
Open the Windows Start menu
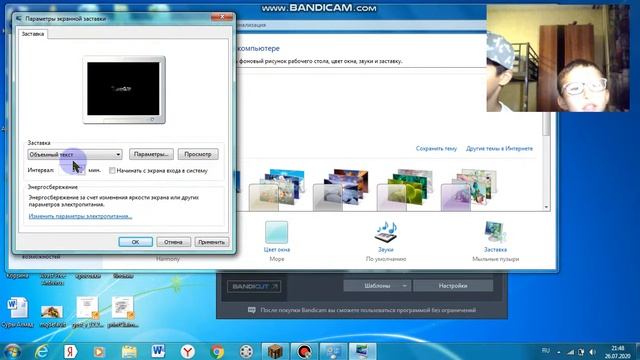pyautogui.click(x=12, y=351)
